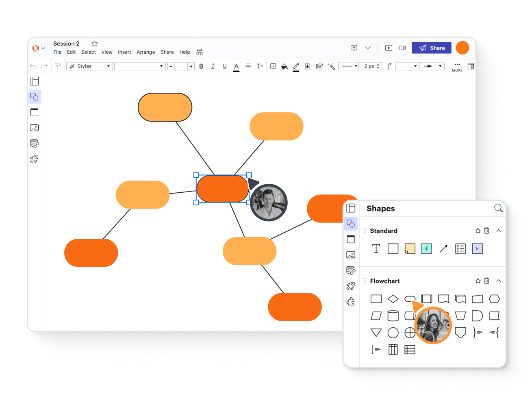This screenshot has width=532, height=394.
Task: Click the Bold formatting icon
Action: (x=201, y=66)
